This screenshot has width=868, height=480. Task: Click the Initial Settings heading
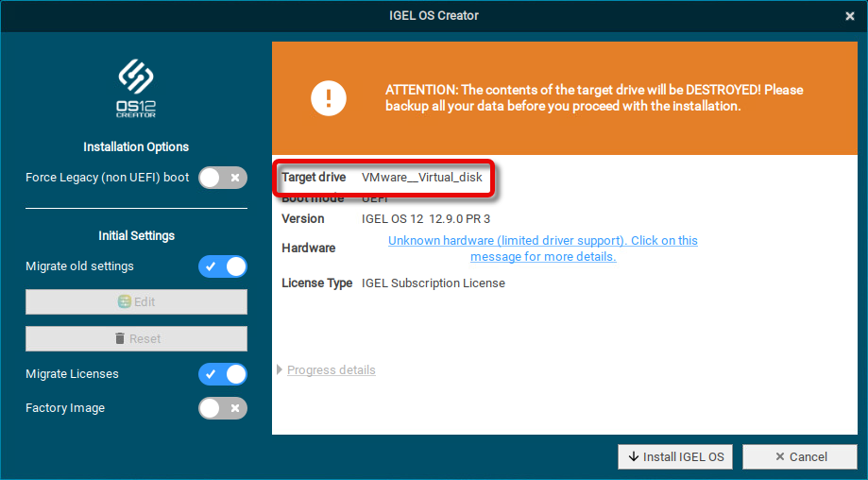coord(136,236)
